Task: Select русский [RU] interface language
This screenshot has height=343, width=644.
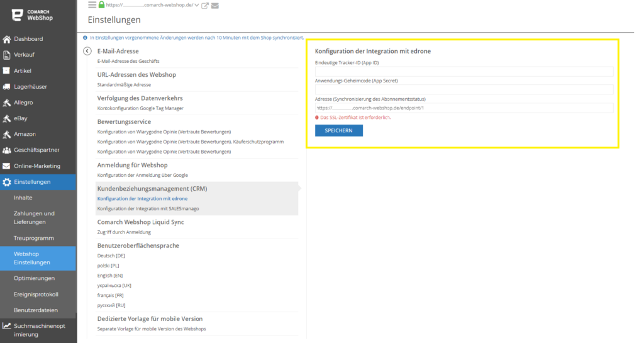Action: (111, 305)
